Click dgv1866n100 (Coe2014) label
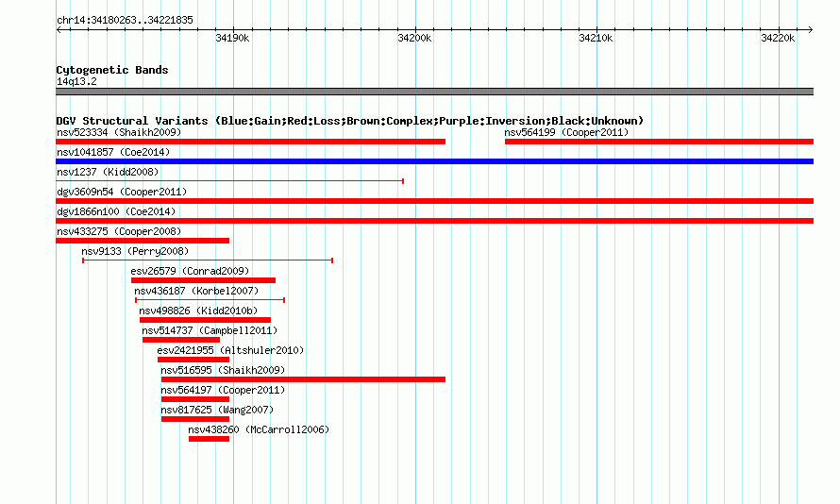840x504 pixels. click(116, 211)
